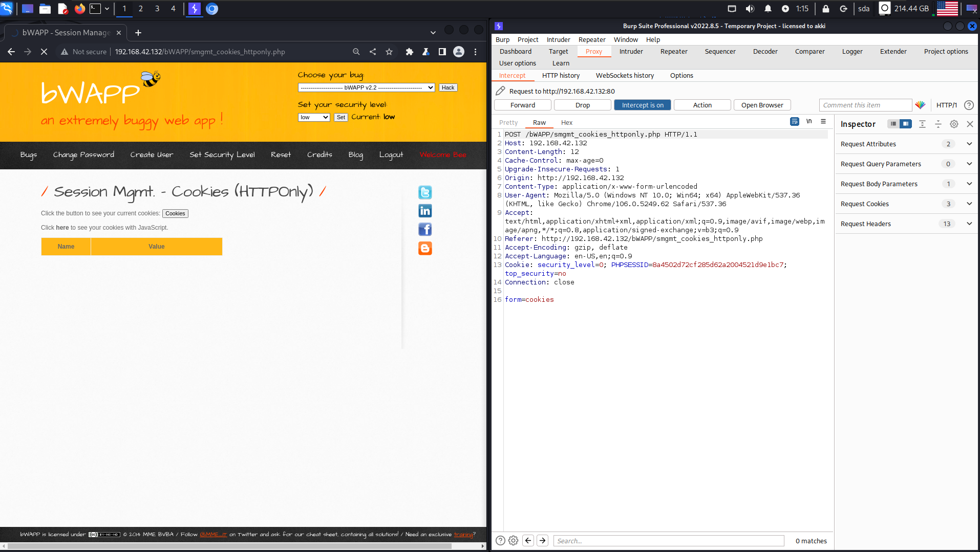Image resolution: width=980 pixels, height=552 pixels.
Task: Click the Burp highlight color picker icon
Action: (x=920, y=105)
